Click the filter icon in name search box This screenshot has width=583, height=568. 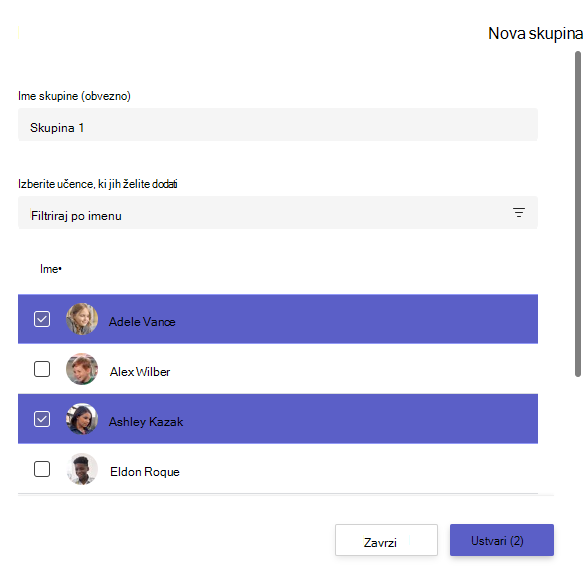(519, 212)
